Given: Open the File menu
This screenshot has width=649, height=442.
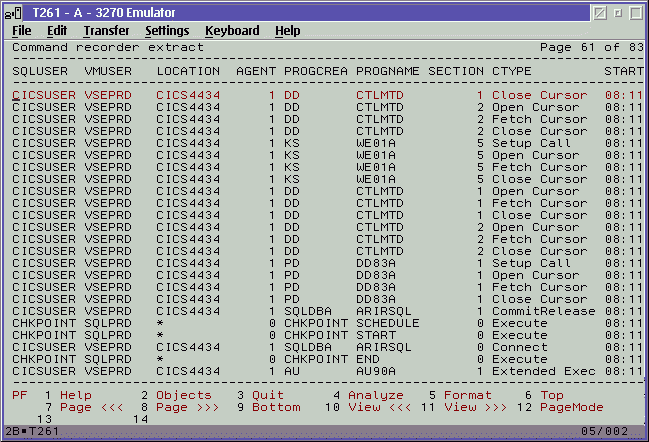Looking at the screenshot, I should [22, 31].
